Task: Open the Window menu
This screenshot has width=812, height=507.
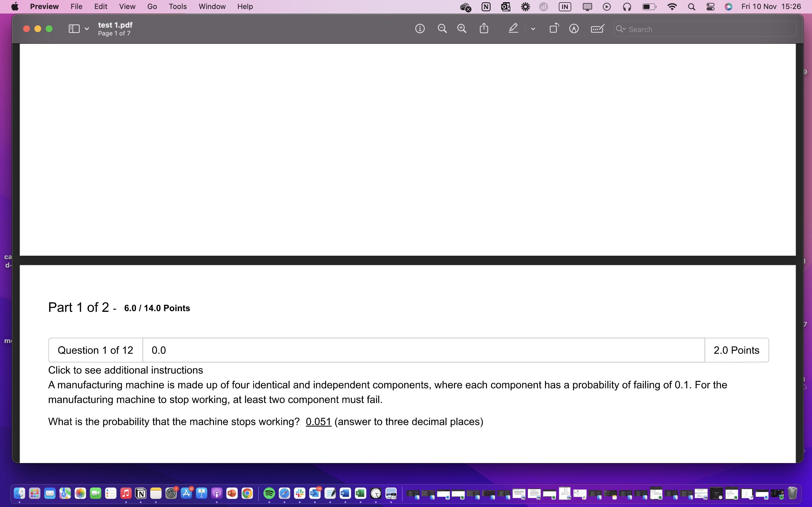Action: pos(212,6)
